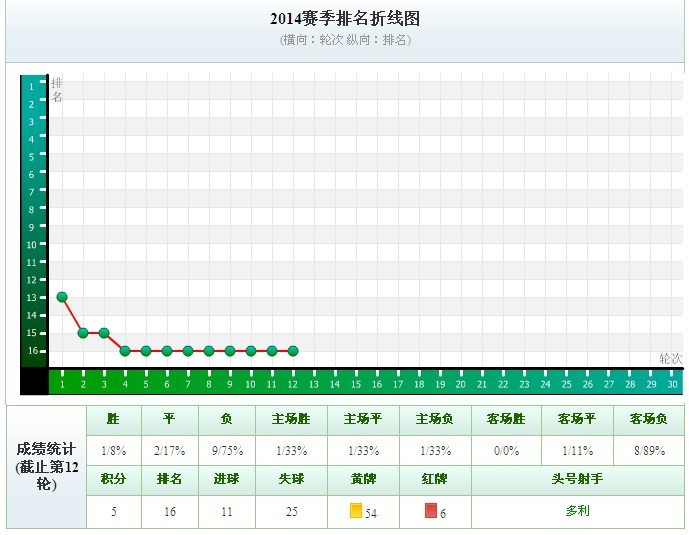The height and width of the screenshot is (535, 689).
Task: Click the 9/75% loss value cell
Action: (227, 451)
